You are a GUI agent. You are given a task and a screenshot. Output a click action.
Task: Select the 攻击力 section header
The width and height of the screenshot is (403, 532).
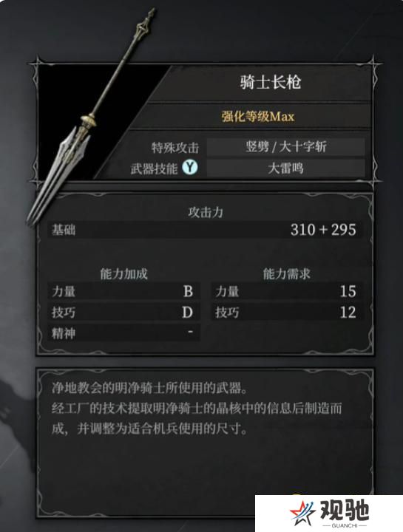click(206, 212)
